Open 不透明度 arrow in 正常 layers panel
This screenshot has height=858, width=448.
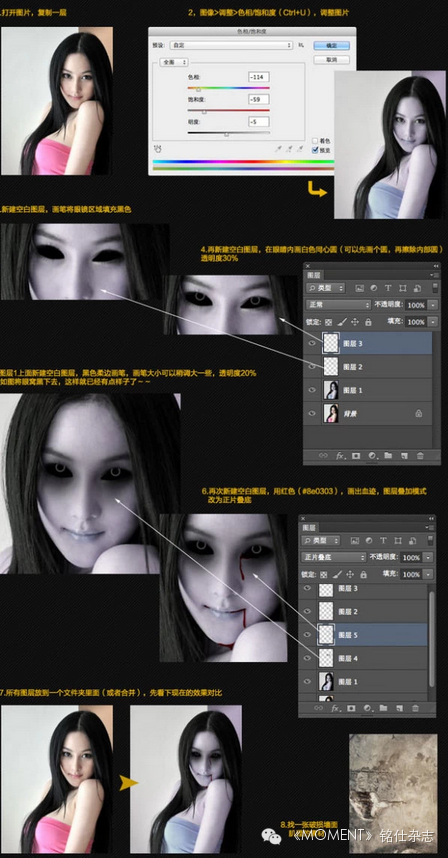pyautogui.click(x=433, y=305)
